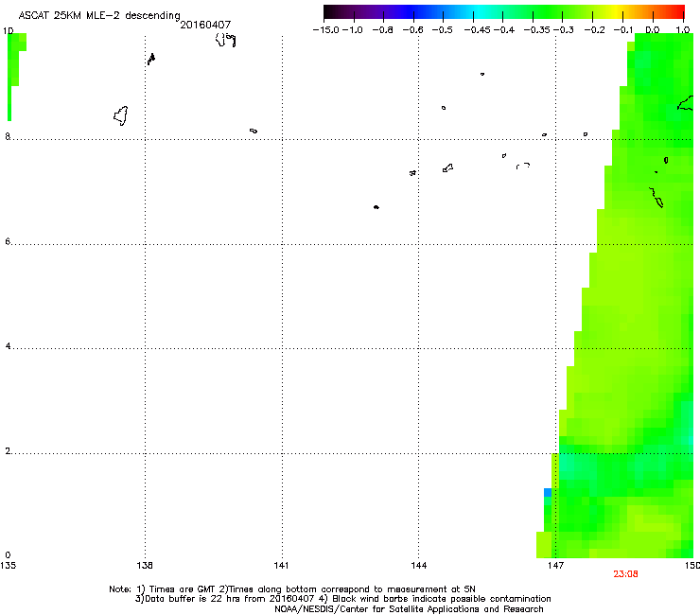The image size is (700, 615).
Task: Click the colorbar label '-0.5'
Action: [442, 30]
